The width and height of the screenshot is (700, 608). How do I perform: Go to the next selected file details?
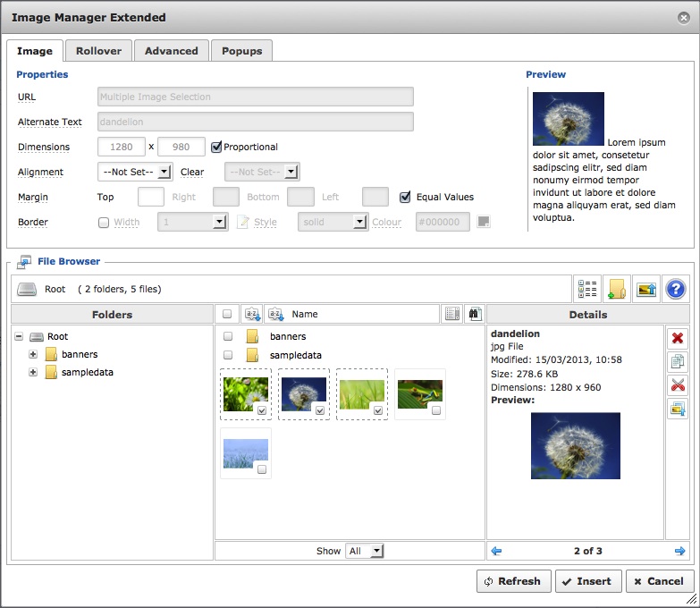(x=680, y=551)
